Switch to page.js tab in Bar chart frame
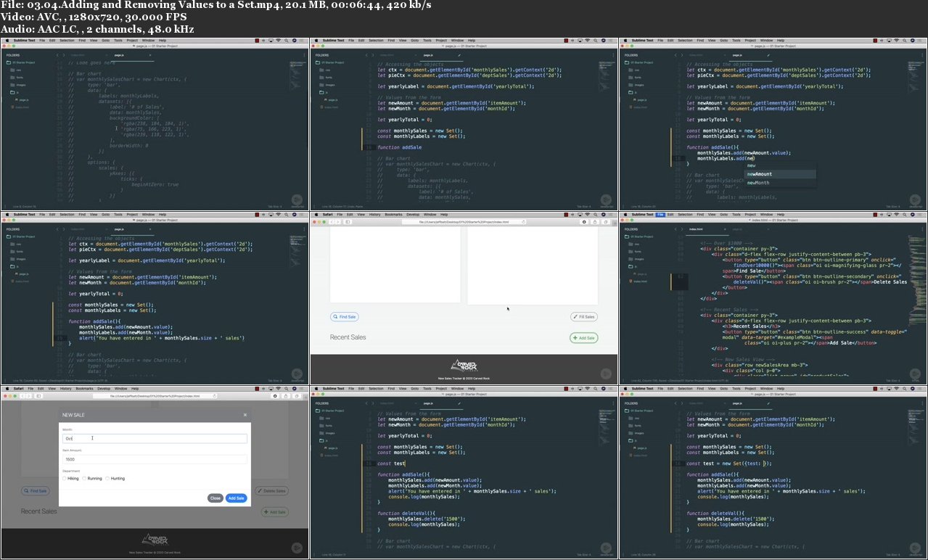Screen dimensions: 928x560 coord(120,54)
